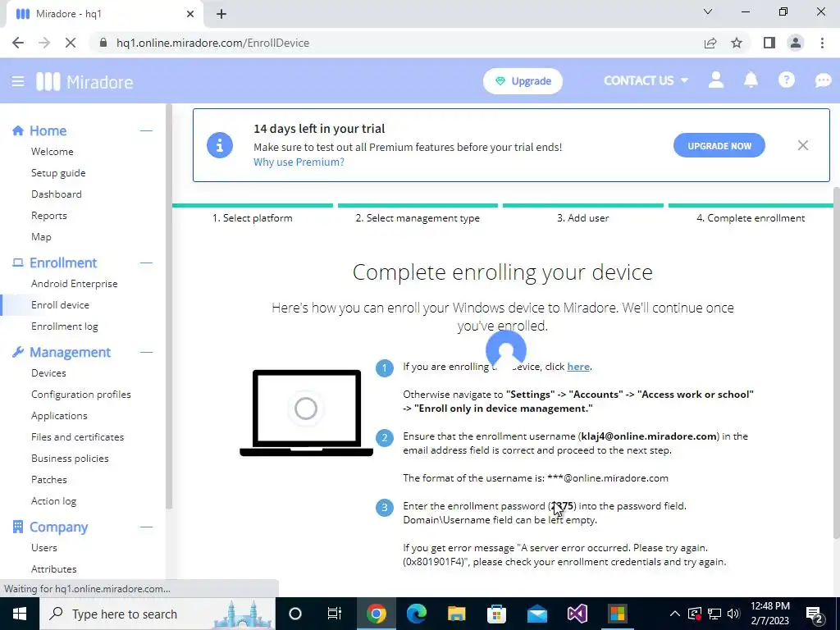Open the notifications bell

point(751,80)
